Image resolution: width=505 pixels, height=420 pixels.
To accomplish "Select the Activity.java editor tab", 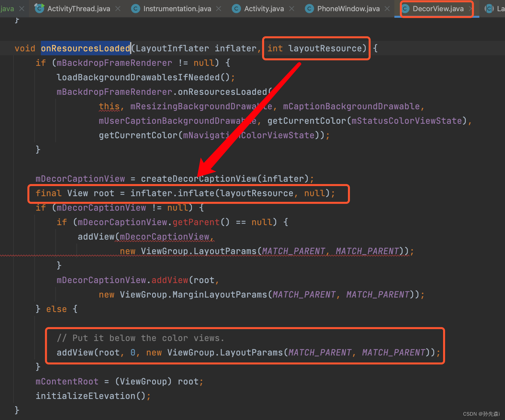I will [264, 9].
